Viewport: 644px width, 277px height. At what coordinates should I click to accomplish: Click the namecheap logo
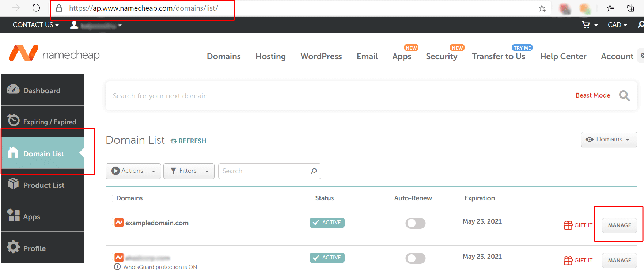[x=54, y=53]
